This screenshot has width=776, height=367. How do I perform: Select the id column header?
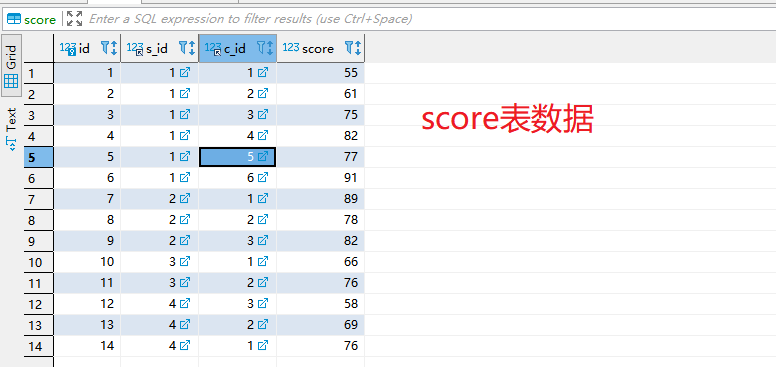(87, 48)
